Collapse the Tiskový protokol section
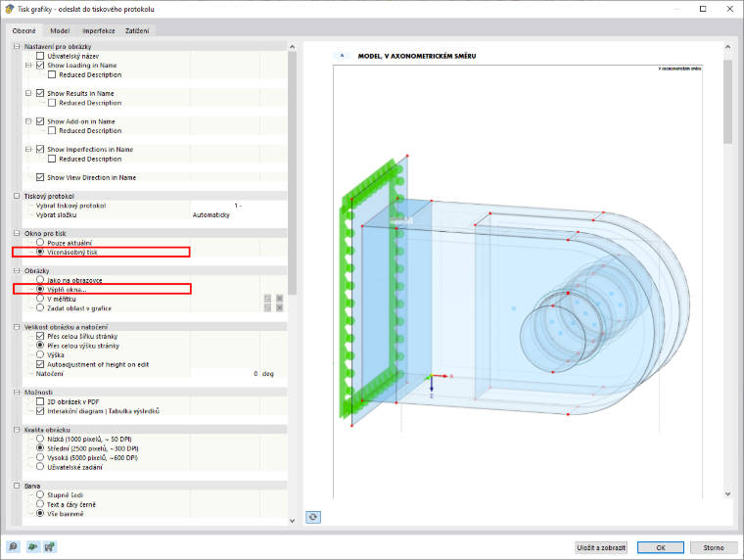 tap(17, 196)
